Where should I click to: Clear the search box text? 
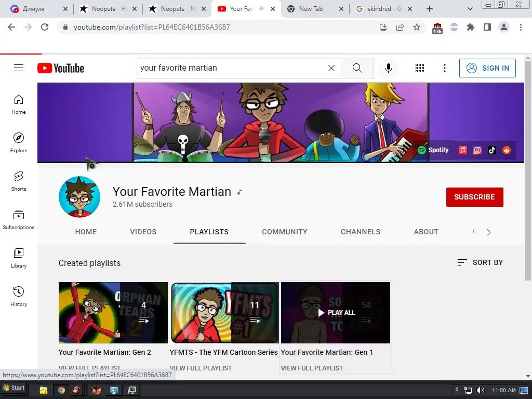pyautogui.click(x=331, y=68)
